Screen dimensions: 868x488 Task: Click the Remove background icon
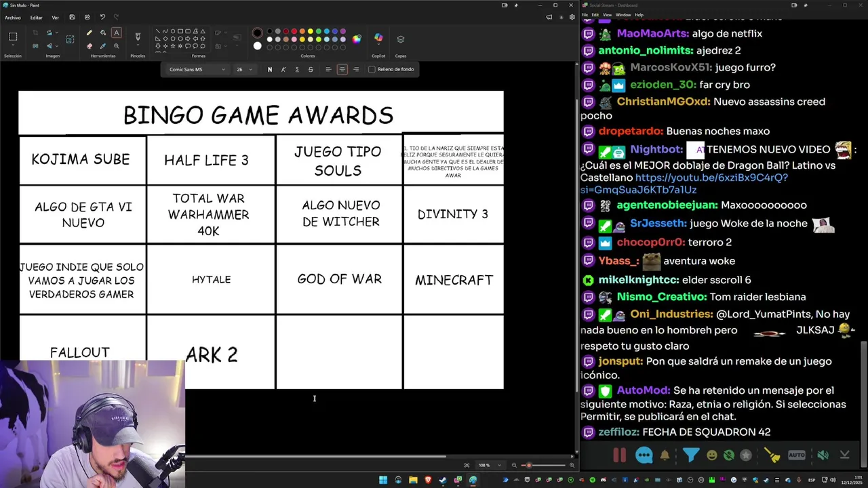point(35,46)
